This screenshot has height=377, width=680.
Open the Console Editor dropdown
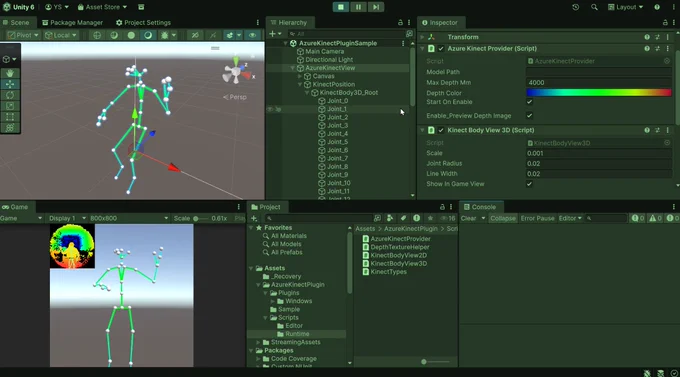pyautogui.click(x=570, y=218)
